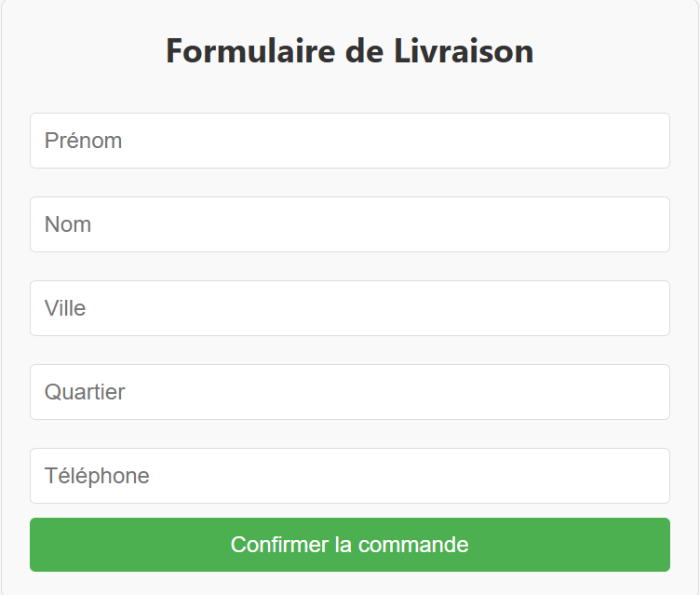Image resolution: width=700 pixels, height=595 pixels.
Task: Click the Quartier placeholder text
Action: 85,392
